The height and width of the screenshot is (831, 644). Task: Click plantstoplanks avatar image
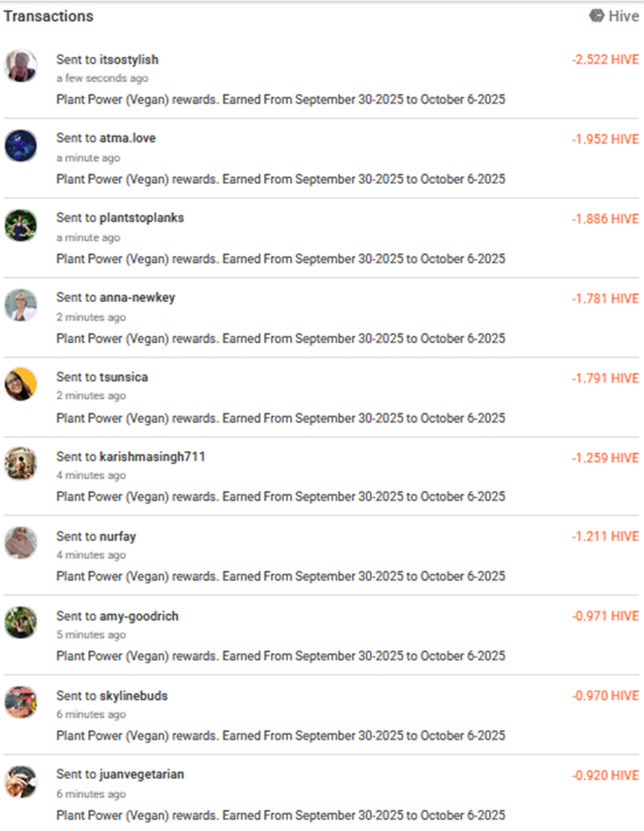(20, 225)
